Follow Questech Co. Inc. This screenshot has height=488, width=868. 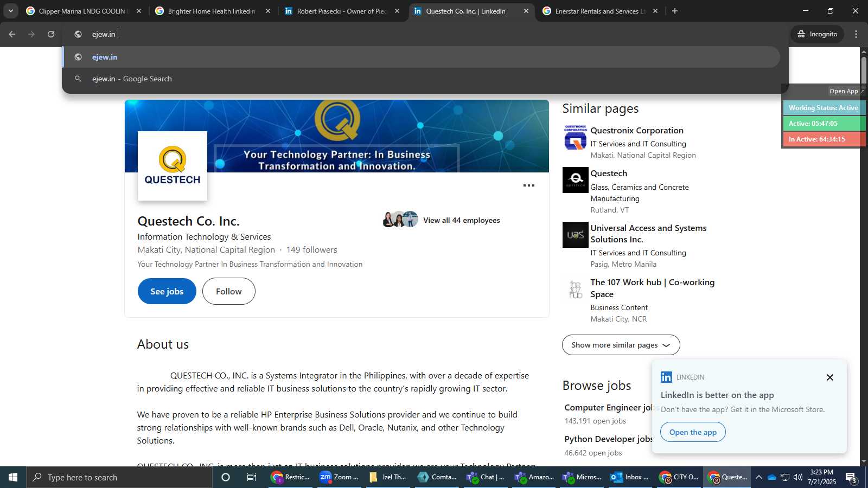[229, 291]
